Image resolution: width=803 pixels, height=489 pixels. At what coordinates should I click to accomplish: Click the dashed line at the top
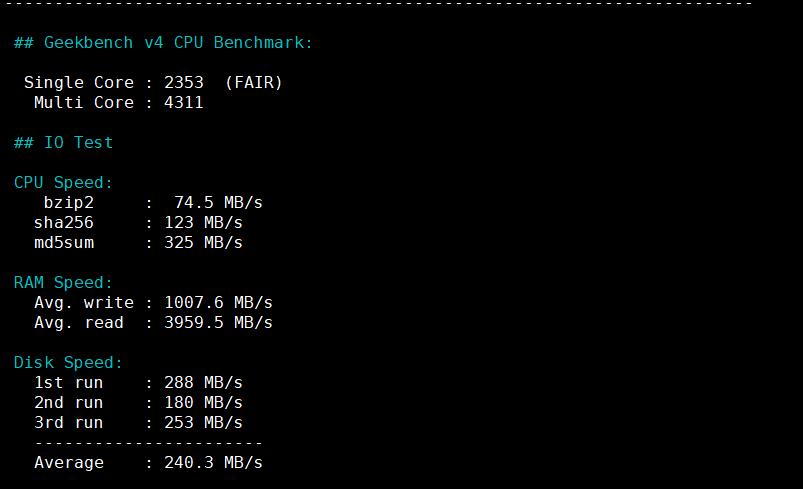pyautogui.click(x=380, y=4)
